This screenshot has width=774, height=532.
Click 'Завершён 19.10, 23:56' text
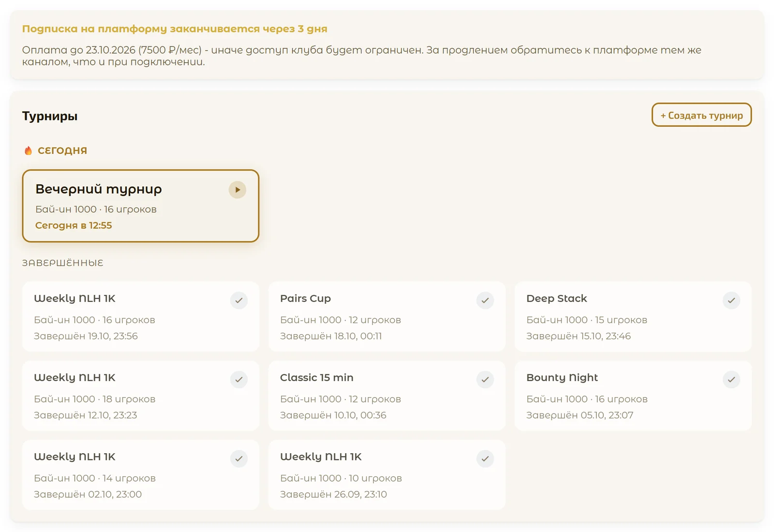(x=86, y=336)
